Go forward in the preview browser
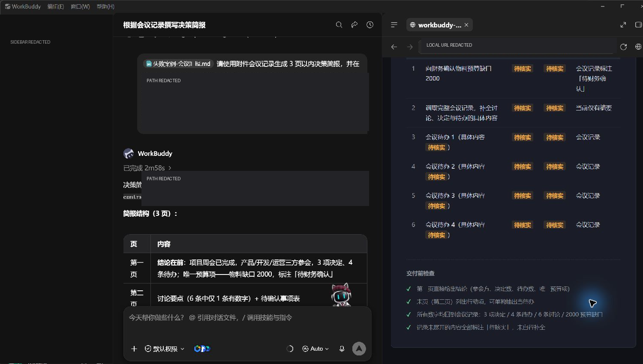The height and width of the screenshot is (364, 643). pyautogui.click(x=410, y=47)
